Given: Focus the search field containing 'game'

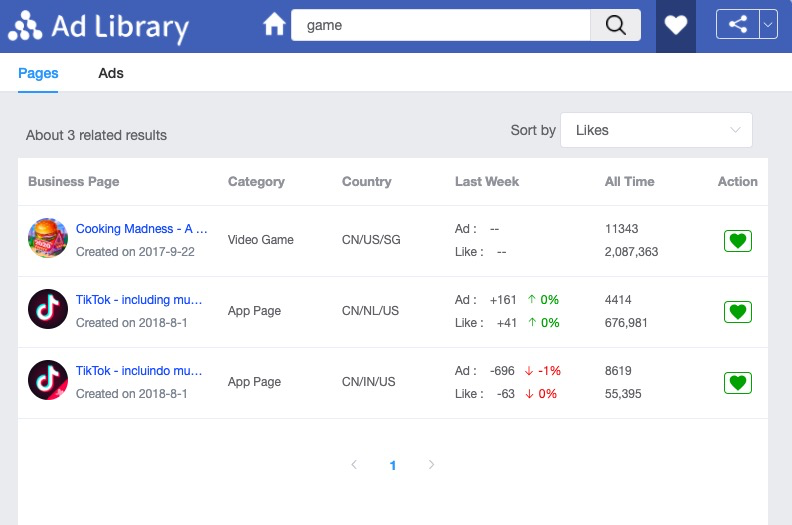Looking at the screenshot, I should click(x=440, y=25).
